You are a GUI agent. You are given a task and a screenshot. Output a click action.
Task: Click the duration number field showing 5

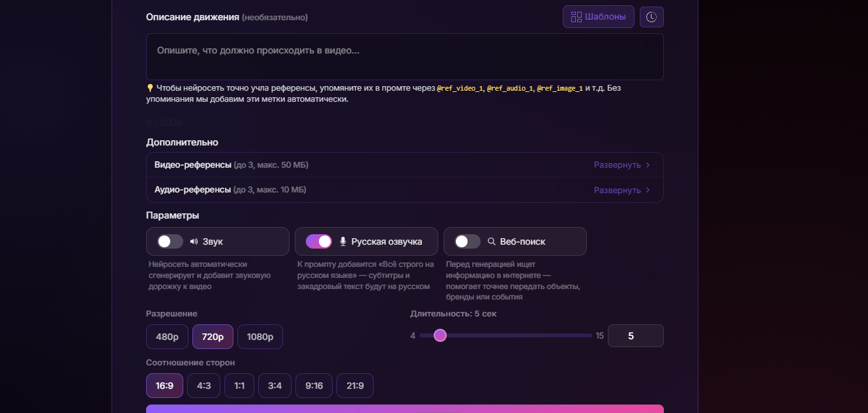[x=636, y=336]
